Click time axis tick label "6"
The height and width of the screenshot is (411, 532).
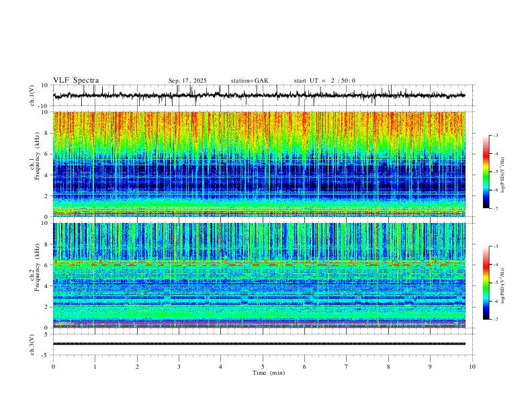coord(304,367)
